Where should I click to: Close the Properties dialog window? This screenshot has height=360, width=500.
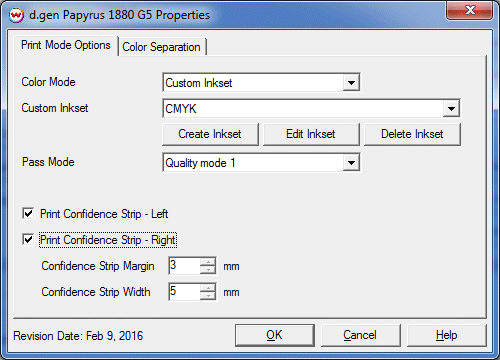470,10
